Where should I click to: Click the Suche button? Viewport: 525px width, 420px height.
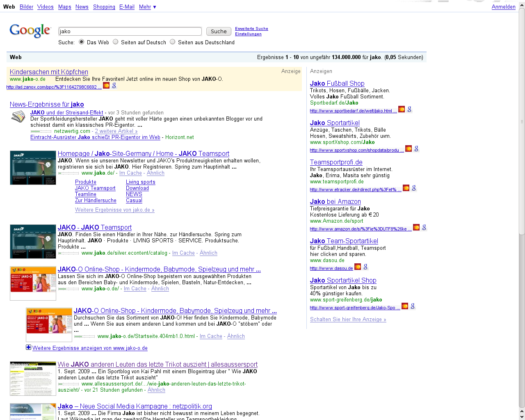pyautogui.click(x=219, y=32)
